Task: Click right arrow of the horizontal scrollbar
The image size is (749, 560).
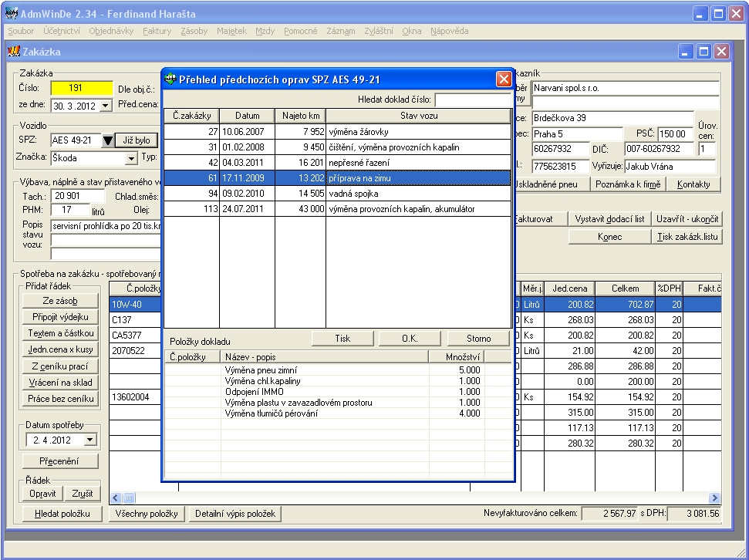Action: pos(714,498)
